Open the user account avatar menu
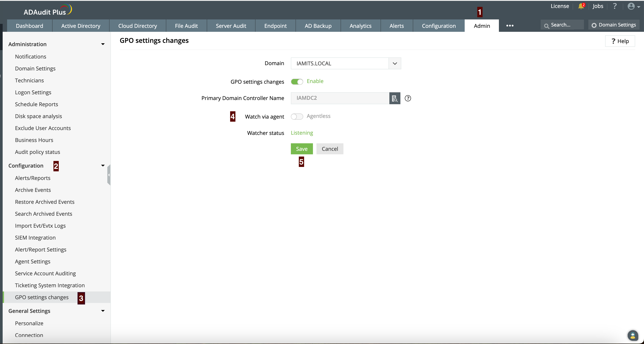The width and height of the screenshot is (644, 344). point(633,6)
